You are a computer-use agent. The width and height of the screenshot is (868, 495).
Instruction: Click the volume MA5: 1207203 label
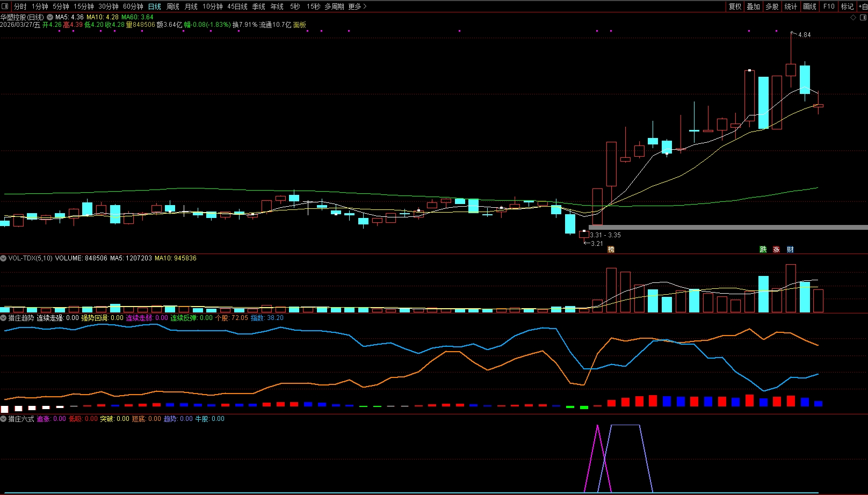[131, 258]
